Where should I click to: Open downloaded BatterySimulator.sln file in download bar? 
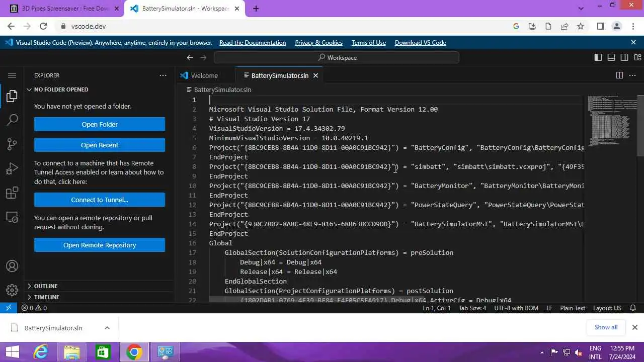click(x=53, y=328)
